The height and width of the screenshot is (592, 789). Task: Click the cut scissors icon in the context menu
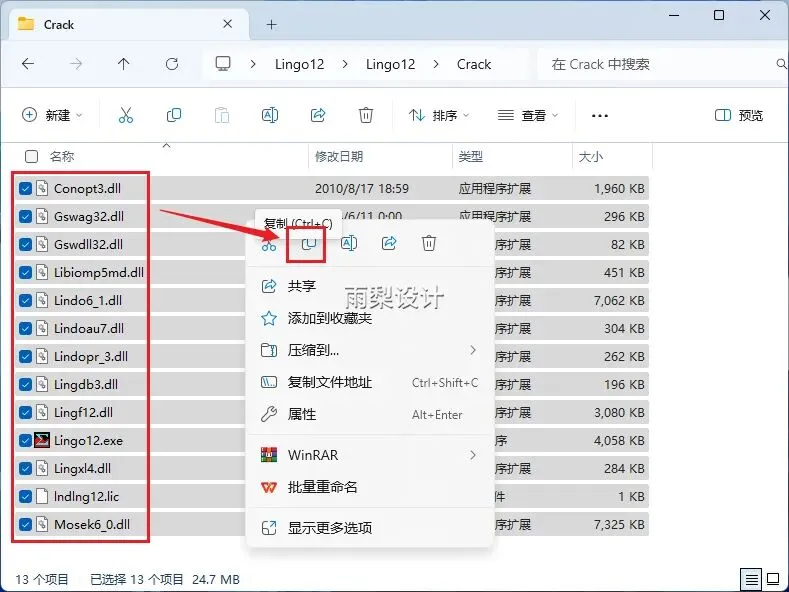[x=269, y=244]
